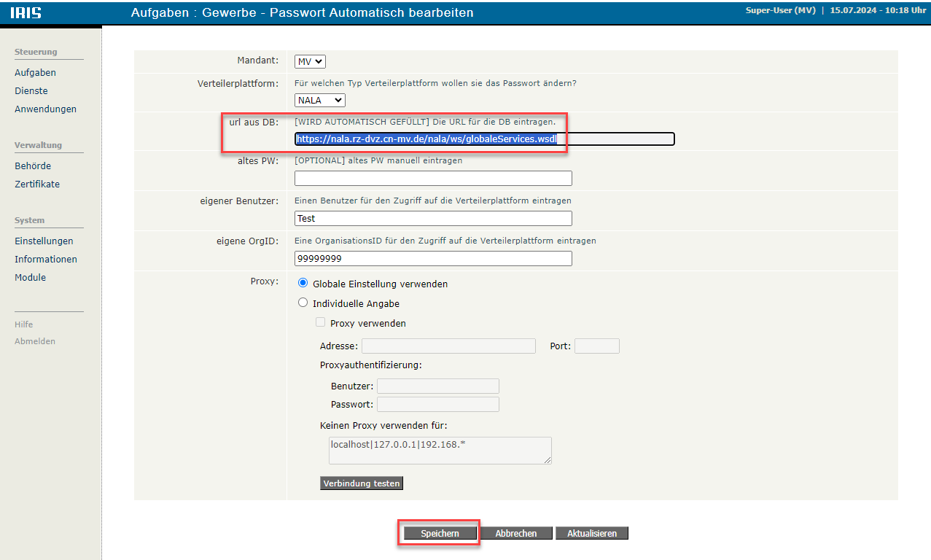This screenshot has height=560, width=931.
Task: Click the Abbrechen button
Action: tap(516, 534)
